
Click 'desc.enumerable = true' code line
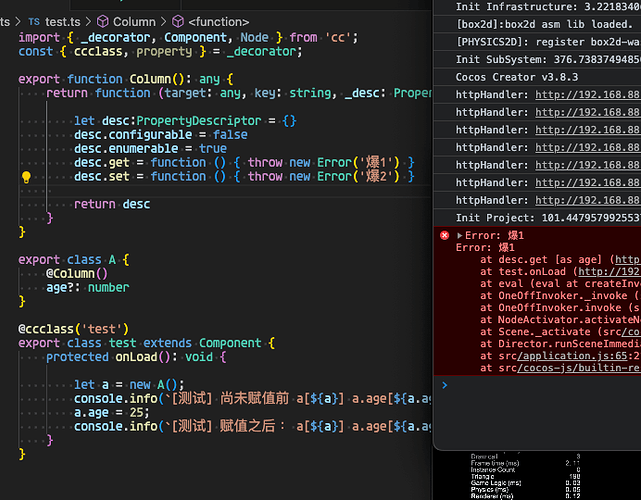pos(150,148)
